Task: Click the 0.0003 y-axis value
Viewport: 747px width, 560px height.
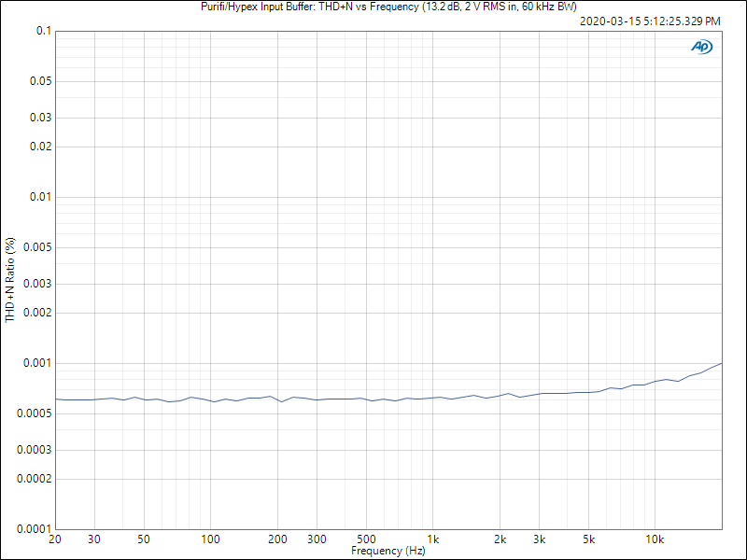Action: point(34,450)
